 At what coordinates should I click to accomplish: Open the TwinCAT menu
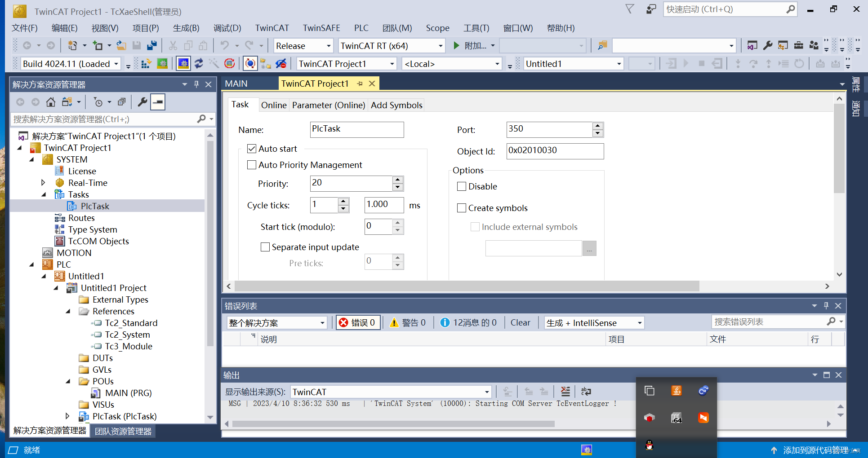tap(272, 28)
